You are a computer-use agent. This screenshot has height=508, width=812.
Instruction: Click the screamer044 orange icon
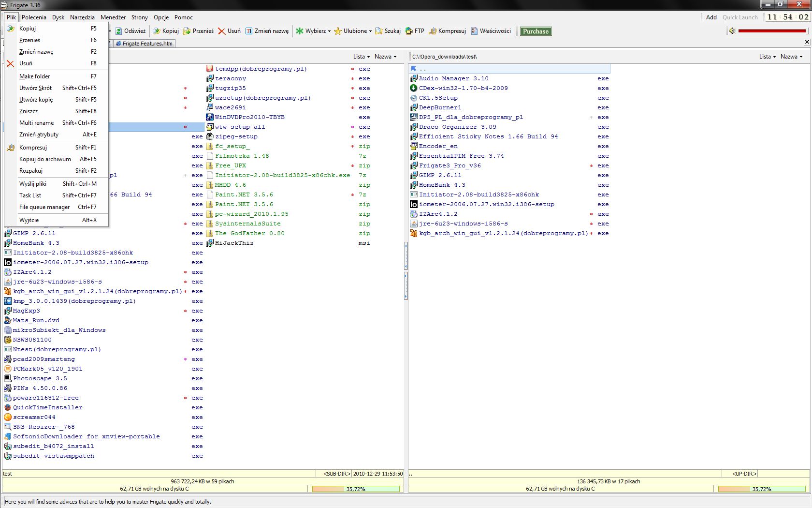click(x=8, y=417)
